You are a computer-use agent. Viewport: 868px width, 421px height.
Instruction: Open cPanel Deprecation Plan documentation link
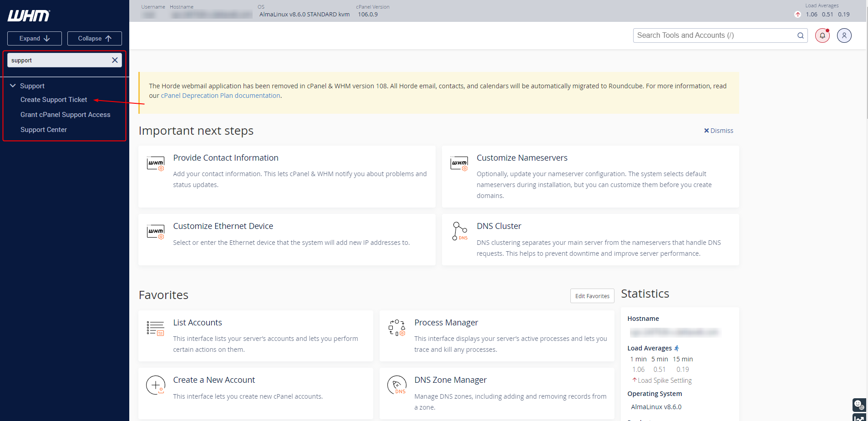[x=221, y=96]
